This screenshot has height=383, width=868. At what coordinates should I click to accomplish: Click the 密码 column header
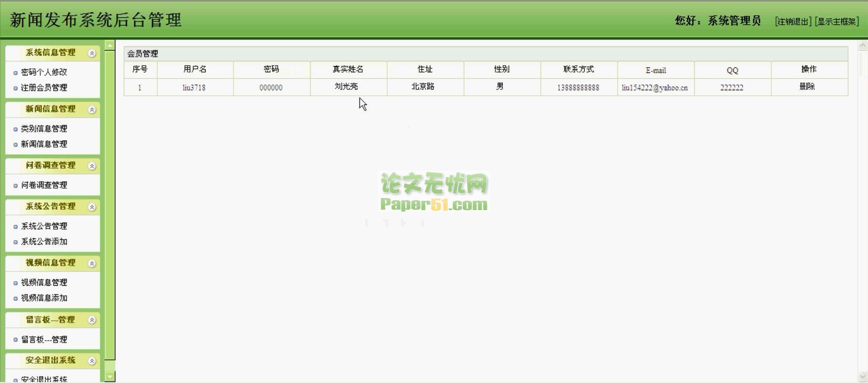(271, 69)
